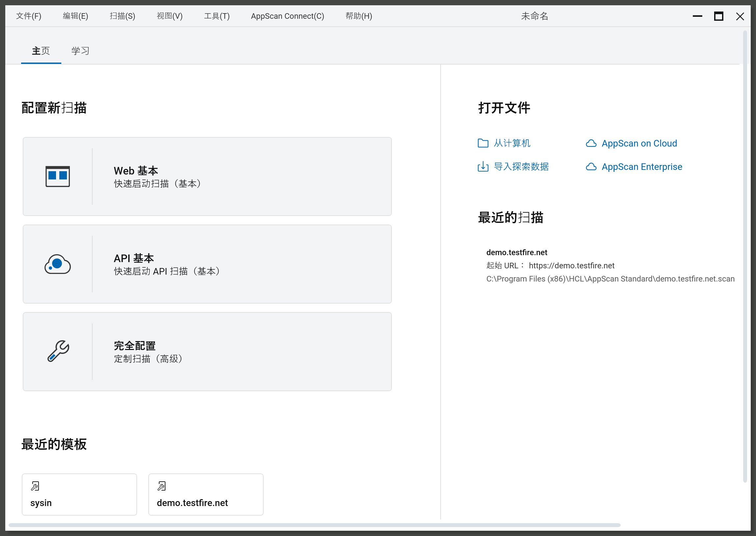The width and height of the screenshot is (756, 536).
Task: Click the API 基本 cloud icon
Action: [x=57, y=264]
